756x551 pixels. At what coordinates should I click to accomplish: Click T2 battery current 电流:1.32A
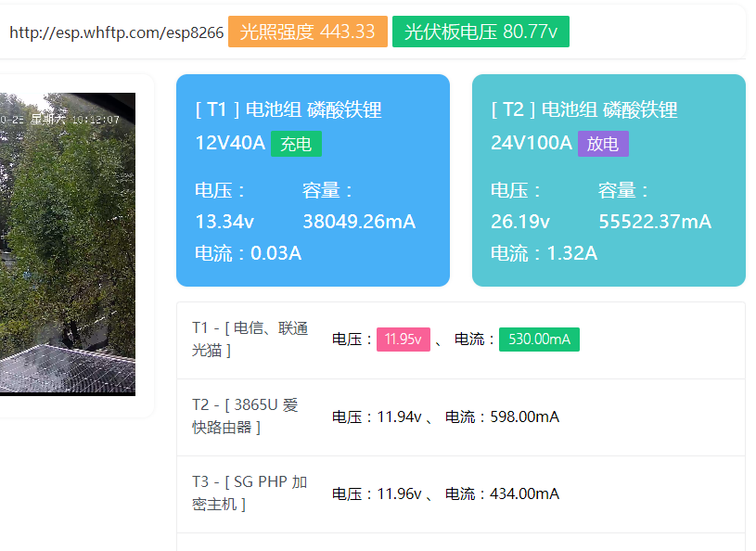[x=544, y=253]
